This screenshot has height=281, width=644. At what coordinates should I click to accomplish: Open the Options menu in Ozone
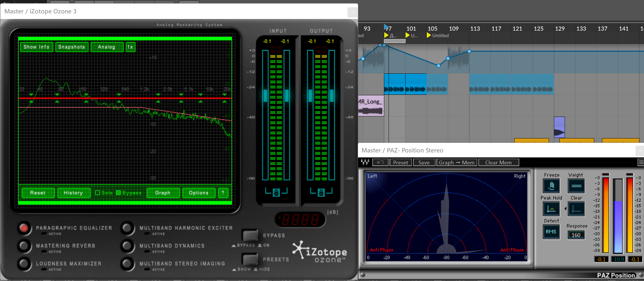[x=199, y=193]
